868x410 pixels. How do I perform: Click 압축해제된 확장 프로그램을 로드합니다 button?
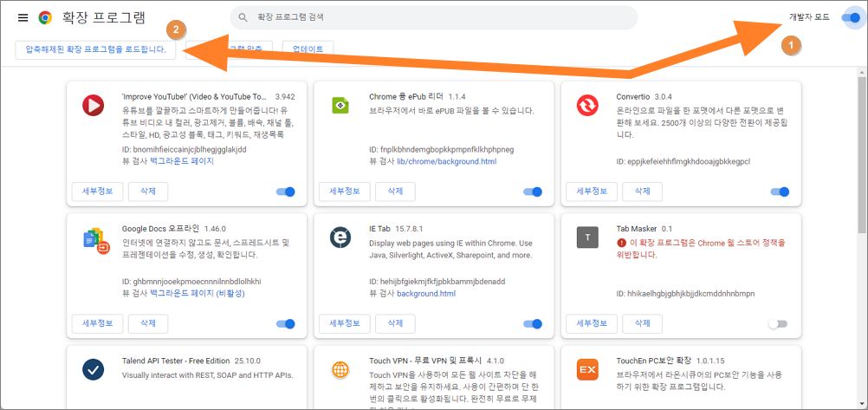(96, 49)
